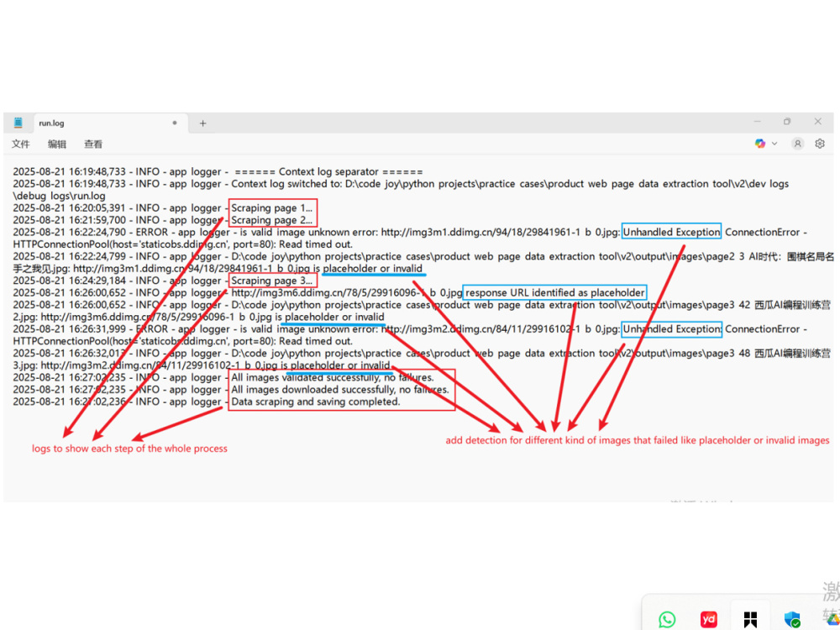The width and height of the screenshot is (840, 630).
Task: Click the 'Scraping page 1...' log text
Action: pyautogui.click(x=271, y=207)
